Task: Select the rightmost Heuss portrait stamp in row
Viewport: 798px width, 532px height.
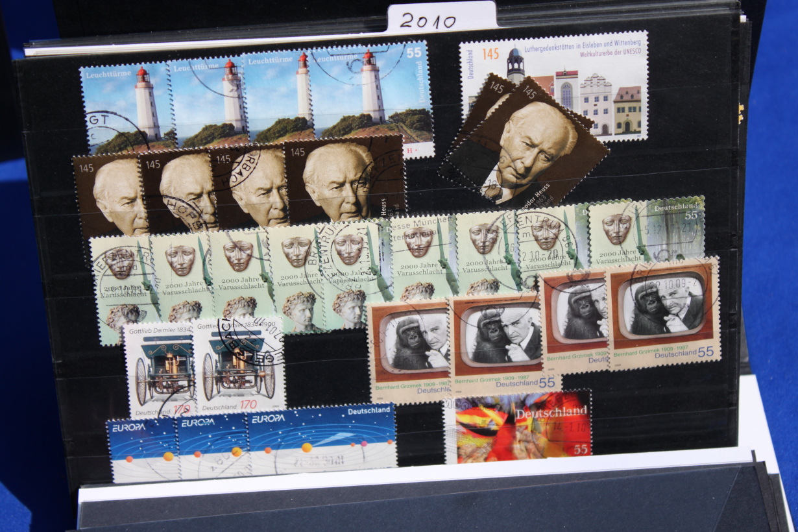Action: [344, 182]
